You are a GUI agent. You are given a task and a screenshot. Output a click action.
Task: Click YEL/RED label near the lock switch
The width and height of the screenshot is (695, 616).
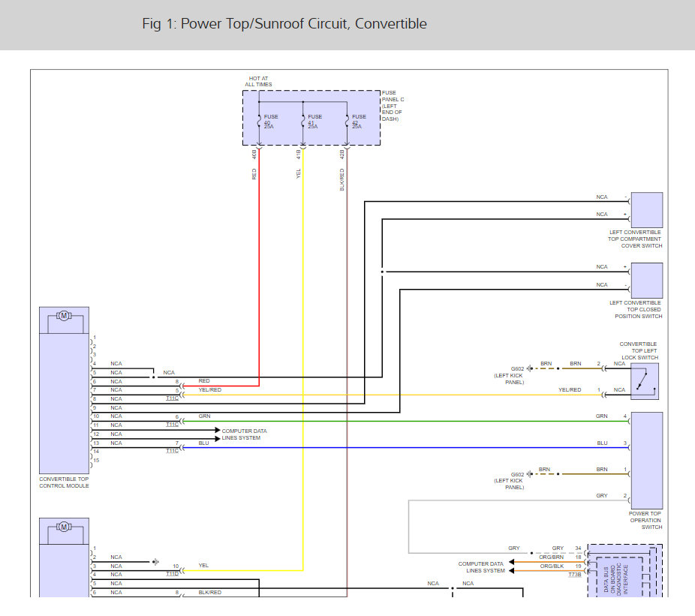[x=570, y=389]
